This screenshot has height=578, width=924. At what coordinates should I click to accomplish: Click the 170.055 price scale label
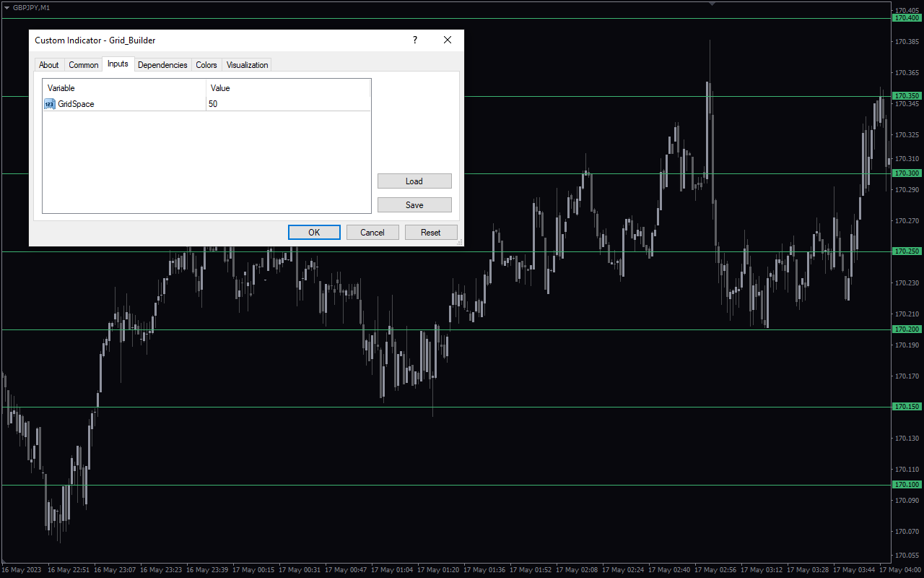tap(907, 556)
